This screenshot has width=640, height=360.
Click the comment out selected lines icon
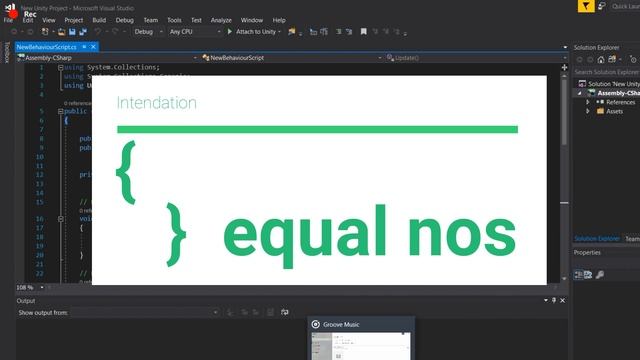(x=338, y=31)
